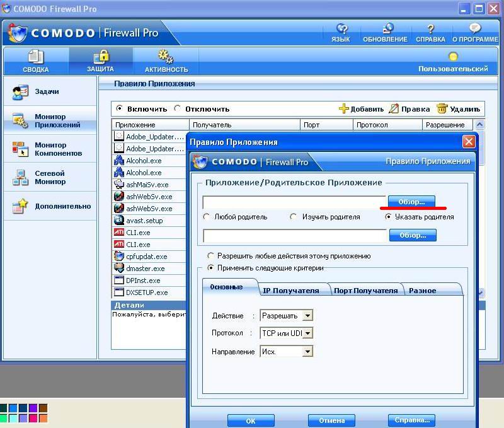This screenshot has height=428, width=504.
Task: Open the Справка help question mark icon
Action: 431,29
